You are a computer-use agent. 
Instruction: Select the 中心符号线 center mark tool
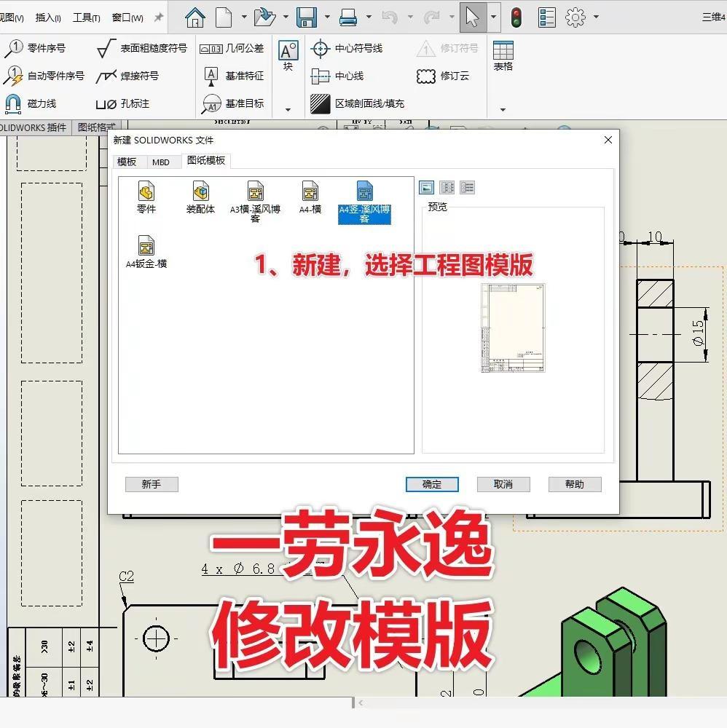pos(347,48)
